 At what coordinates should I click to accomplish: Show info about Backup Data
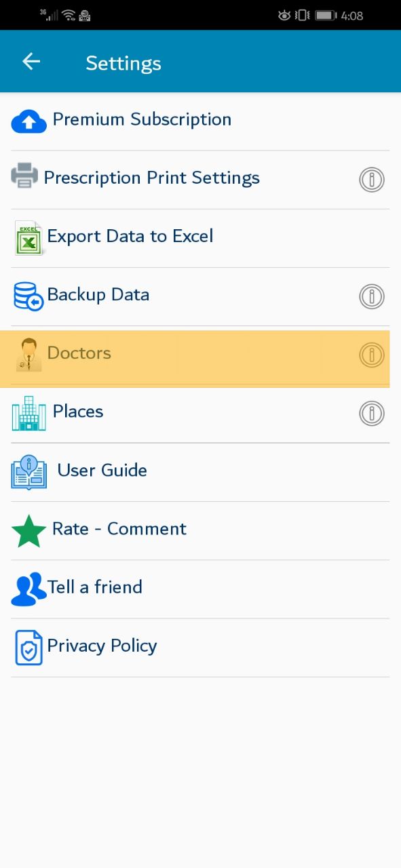coord(371,296)
